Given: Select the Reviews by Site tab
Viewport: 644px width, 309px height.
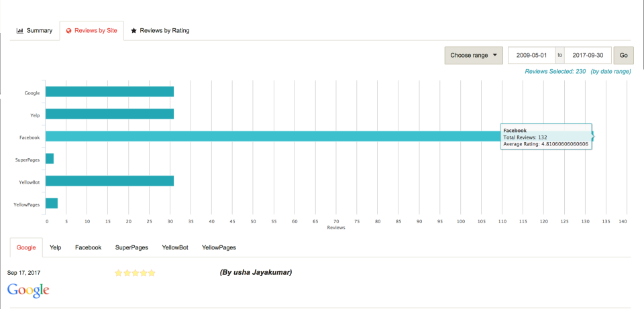Looking at the screenshot, I should [x=92, y=30].
